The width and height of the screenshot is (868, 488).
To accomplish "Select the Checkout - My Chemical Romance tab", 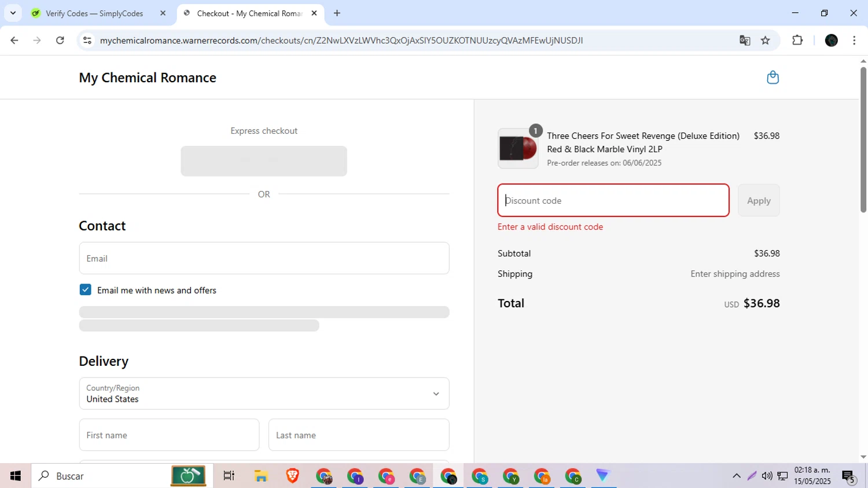I will [x=251, y=13].
